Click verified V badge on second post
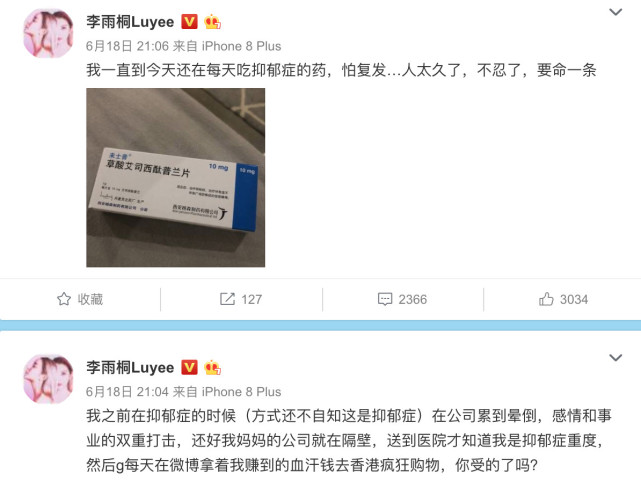The height and width of the screenshot is (481, 641). (x=189, y=367)
